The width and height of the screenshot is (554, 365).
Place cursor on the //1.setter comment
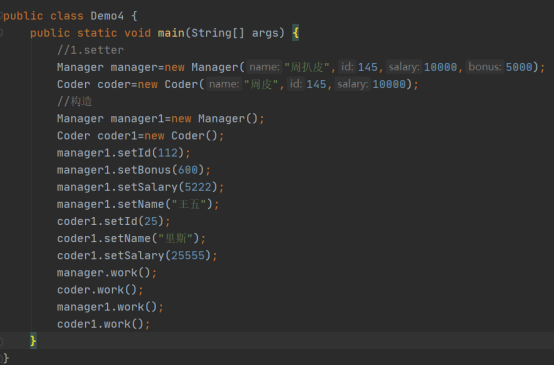pos(90,50)
